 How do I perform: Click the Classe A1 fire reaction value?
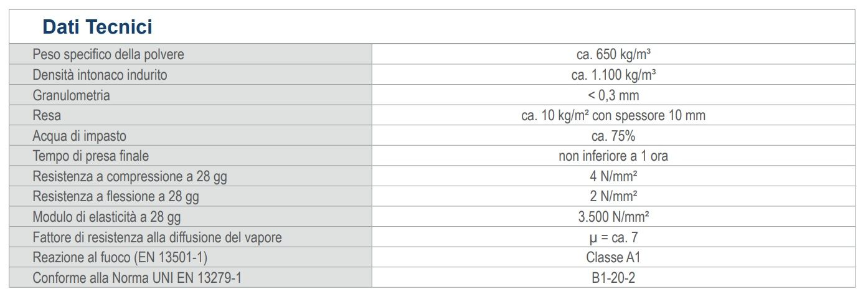(x=613, y=257)
